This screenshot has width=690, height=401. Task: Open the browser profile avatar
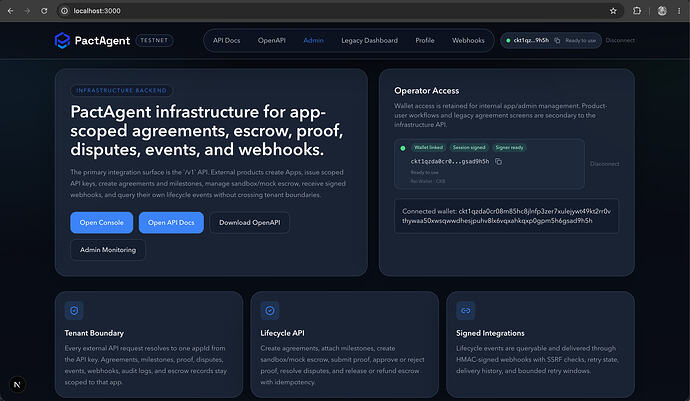click(662, 11)
